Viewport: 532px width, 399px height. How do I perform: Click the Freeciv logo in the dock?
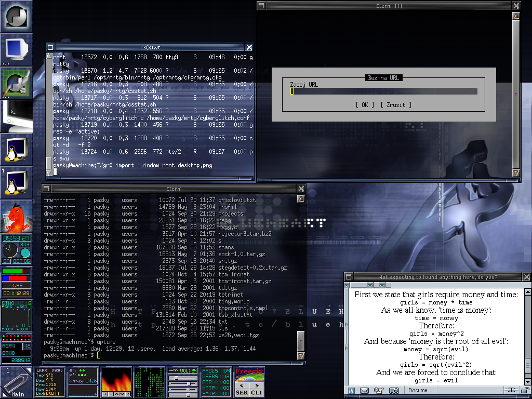249,375
